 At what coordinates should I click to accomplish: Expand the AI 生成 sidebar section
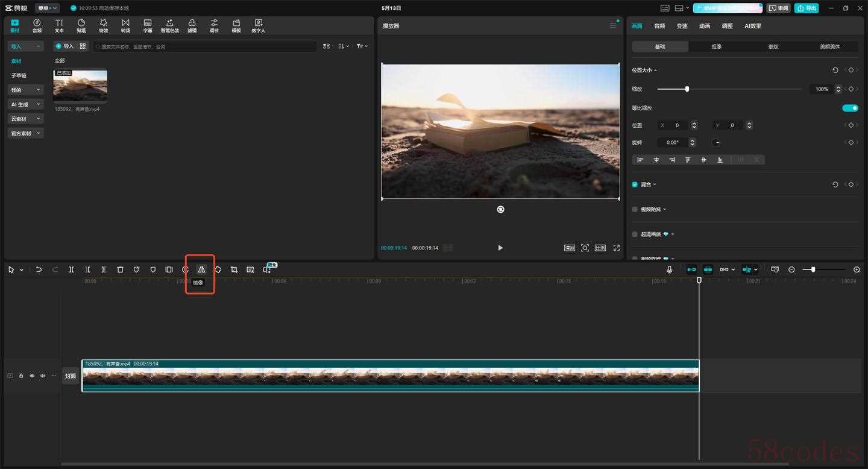(25, 104)
